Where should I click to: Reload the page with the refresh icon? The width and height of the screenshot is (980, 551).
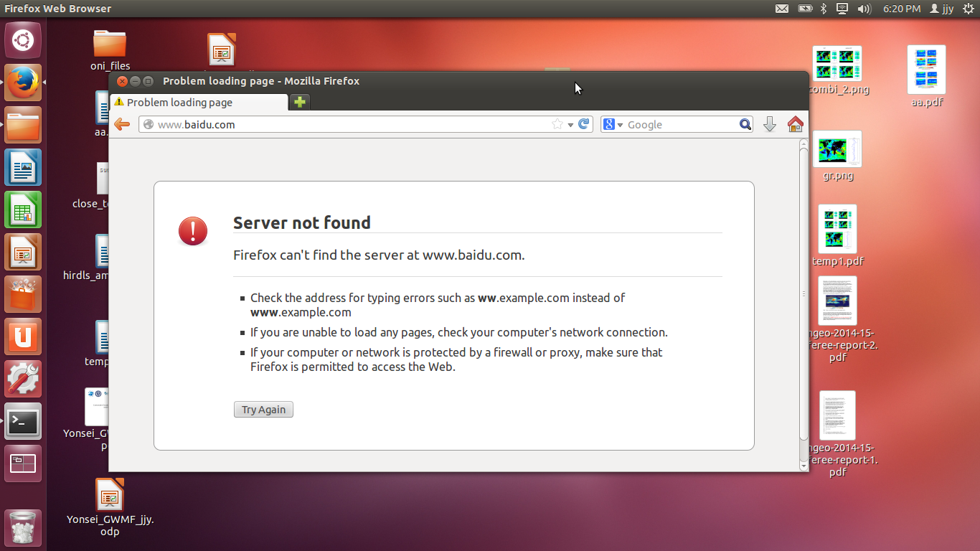click(x=584, y=124)
